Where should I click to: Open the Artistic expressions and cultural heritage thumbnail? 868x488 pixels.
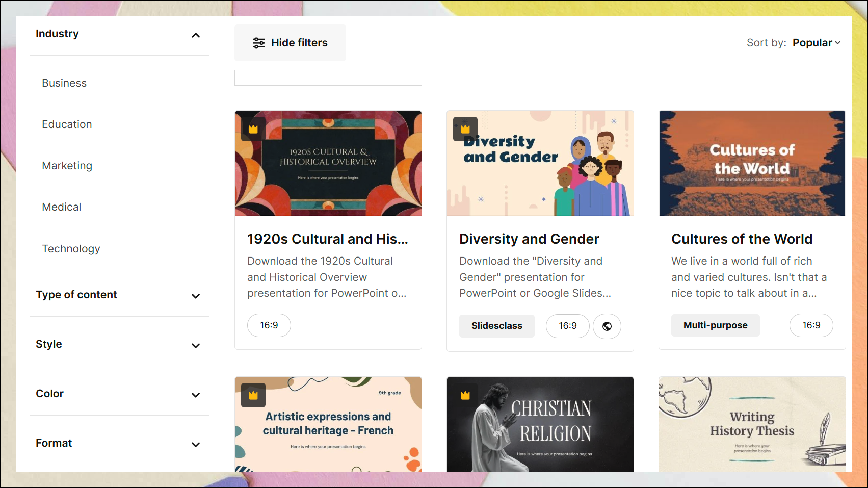[328, 424]
